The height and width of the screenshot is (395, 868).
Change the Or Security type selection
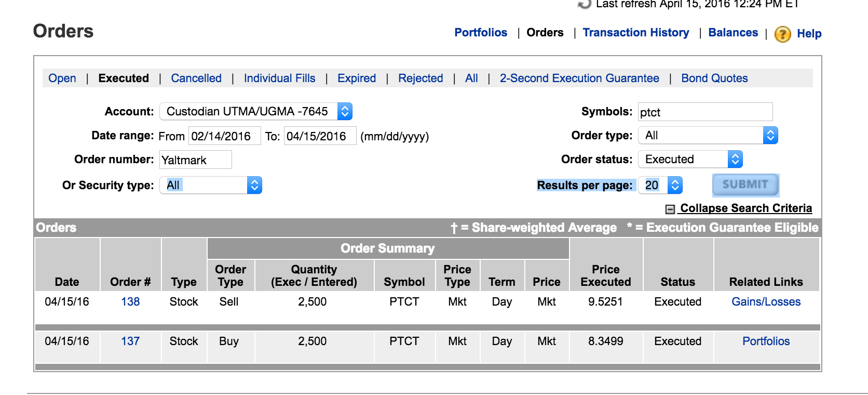coord(214,185)
